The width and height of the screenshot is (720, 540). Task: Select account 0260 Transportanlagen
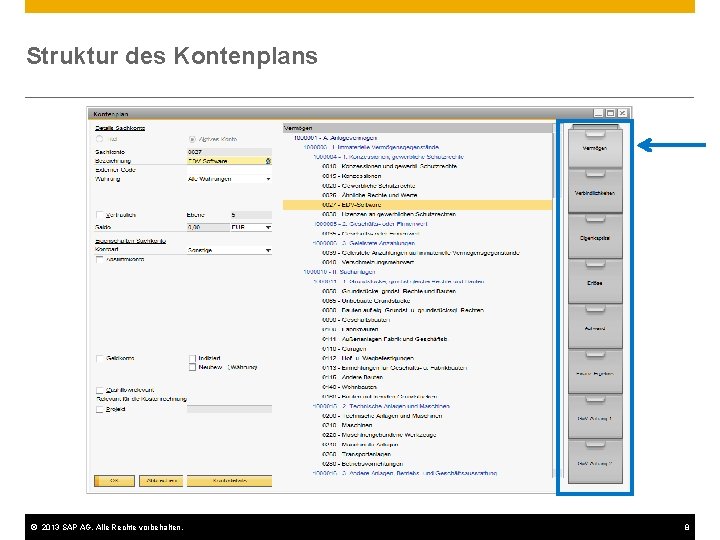tap(356, 454)
